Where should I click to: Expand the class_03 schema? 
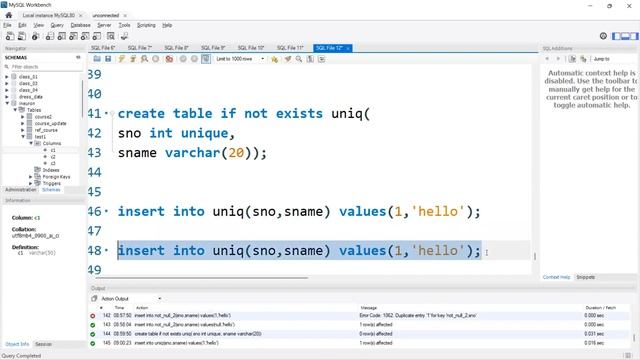click(7, 83)
